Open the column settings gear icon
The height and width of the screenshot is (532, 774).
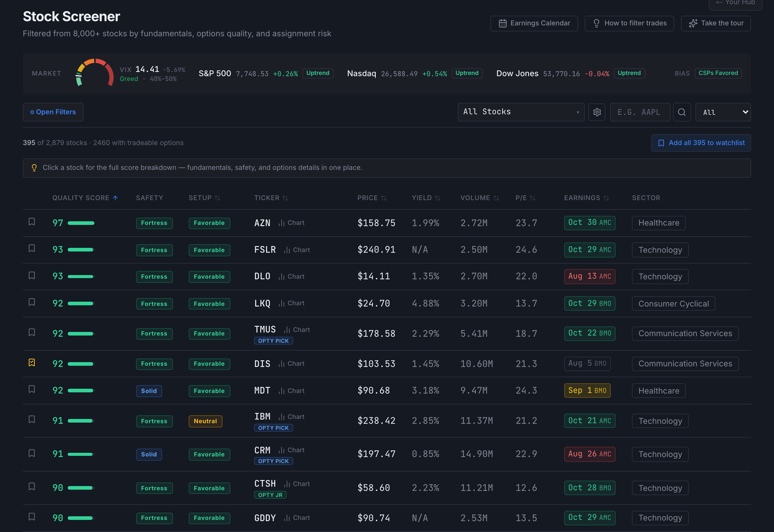597,112
